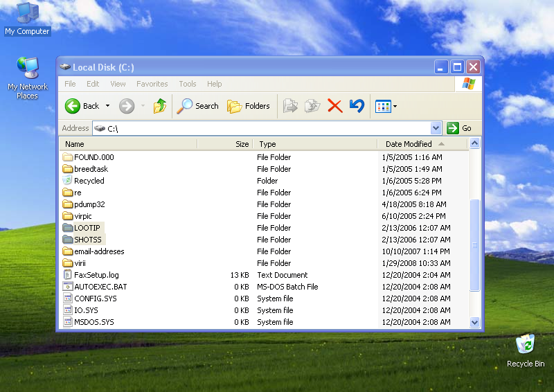Open the Back history dropdown arrow
The image size is (554, 392).
coord(108,106)
